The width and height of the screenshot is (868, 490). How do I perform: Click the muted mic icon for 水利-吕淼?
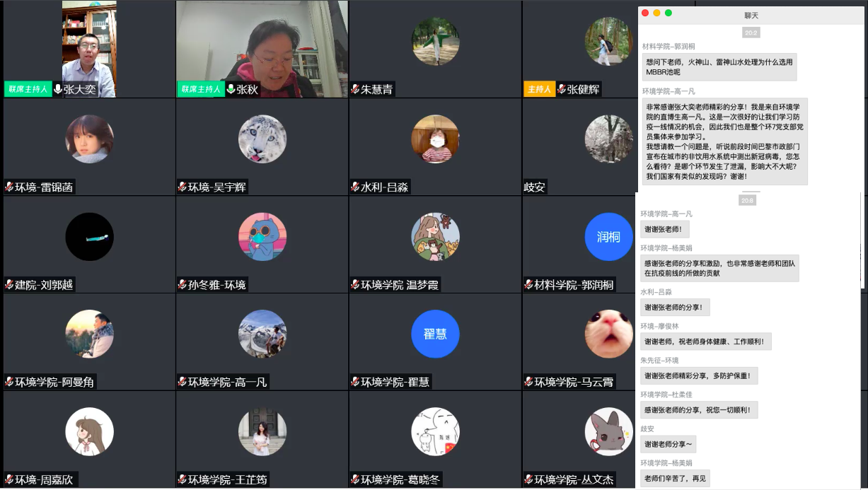[x=355, y=187]
